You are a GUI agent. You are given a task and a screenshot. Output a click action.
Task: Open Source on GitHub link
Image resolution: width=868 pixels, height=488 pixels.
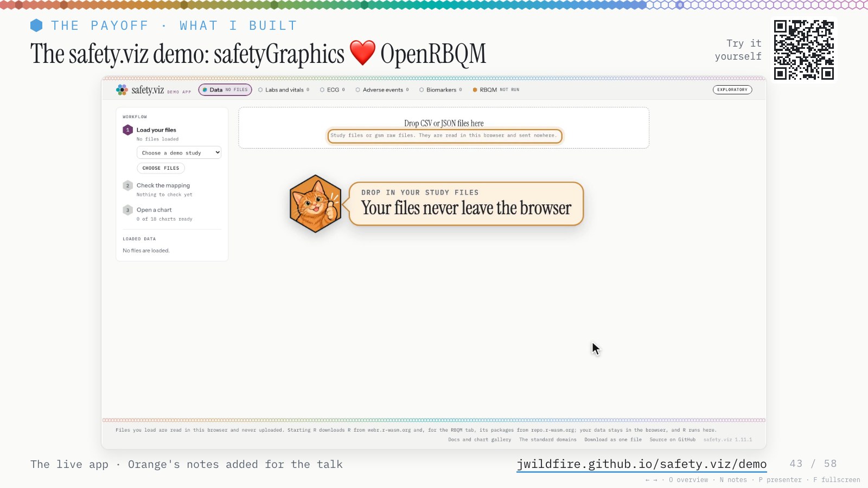673,440
